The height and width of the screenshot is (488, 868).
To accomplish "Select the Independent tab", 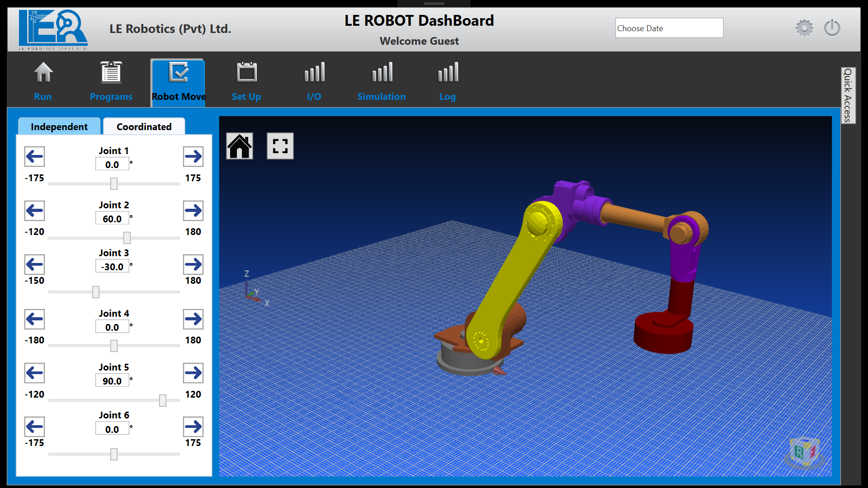I will coord(59,127).
